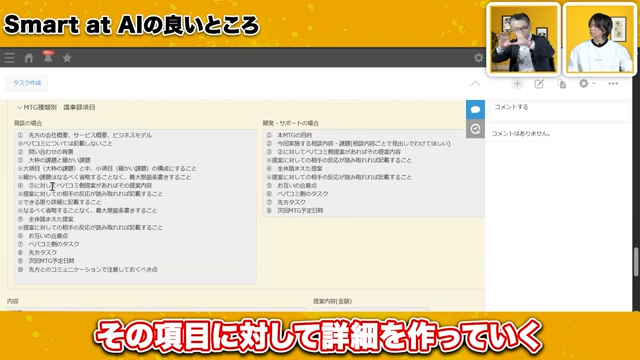
Task: Click the 商談の場合 text area
Action: (135, 207)
